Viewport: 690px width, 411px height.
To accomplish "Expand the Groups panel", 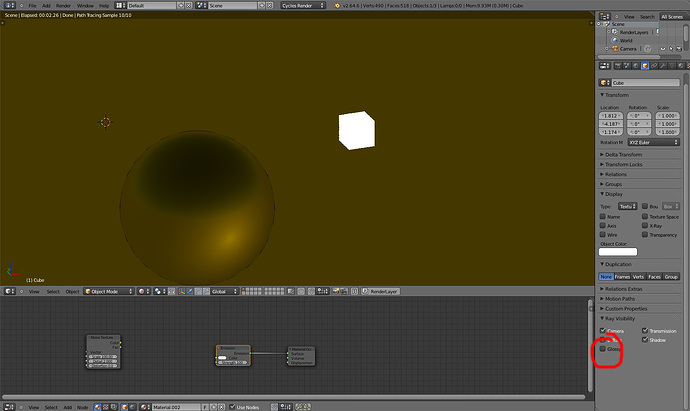I will point(611,184).
